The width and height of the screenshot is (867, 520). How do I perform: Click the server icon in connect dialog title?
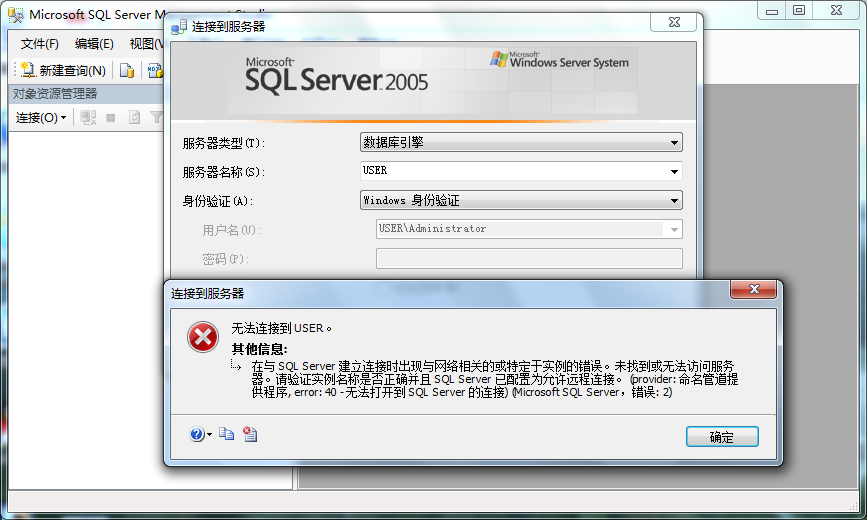tap(179, 27)
